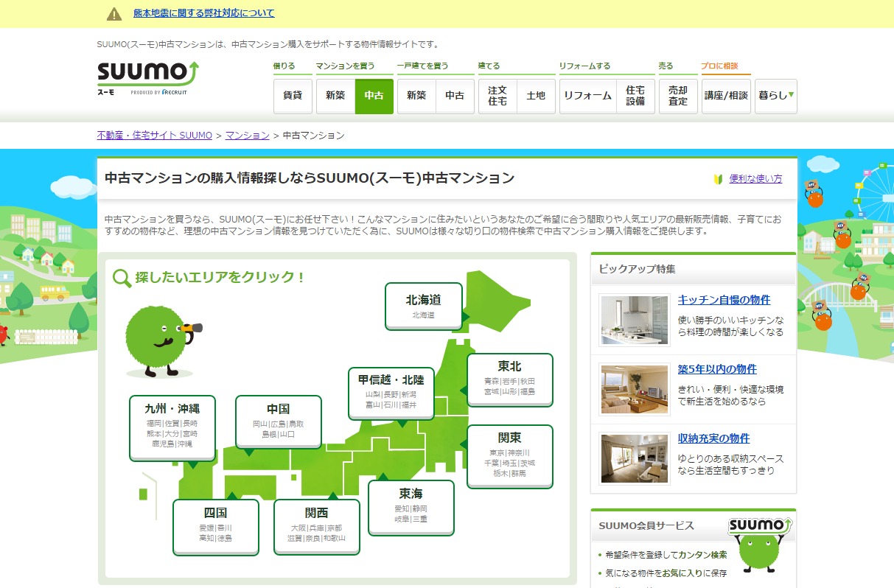
Task: Click 大阪 in the 関西 prefecture list
Action: (x=298, y=528)
